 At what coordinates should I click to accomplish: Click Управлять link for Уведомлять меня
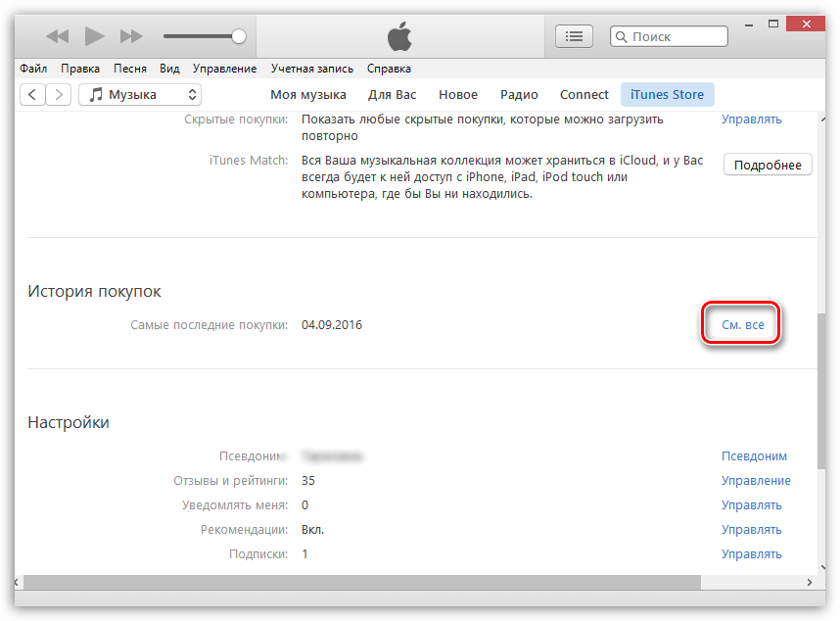click(x=751, y=505)
